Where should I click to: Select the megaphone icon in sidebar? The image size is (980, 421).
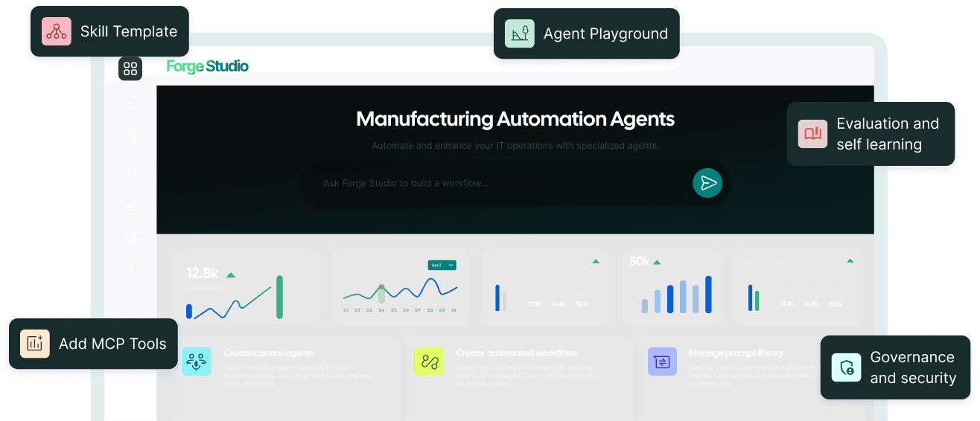pos(130,267)
